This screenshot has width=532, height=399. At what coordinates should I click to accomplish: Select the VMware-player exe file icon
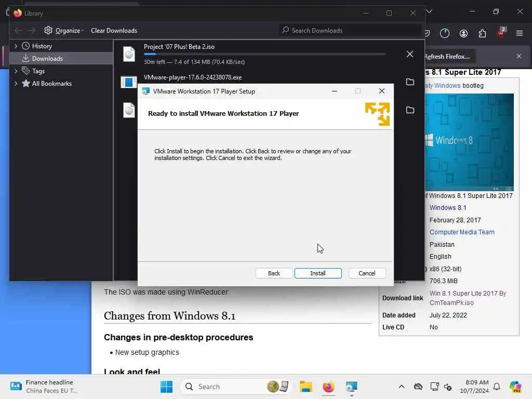click(129, 82)
